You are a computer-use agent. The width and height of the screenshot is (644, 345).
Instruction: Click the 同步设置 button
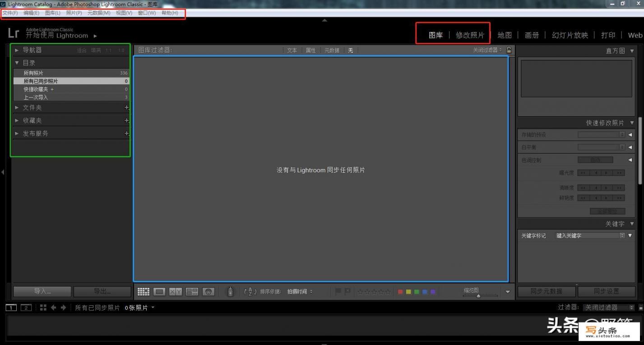[x=607, y=291]
